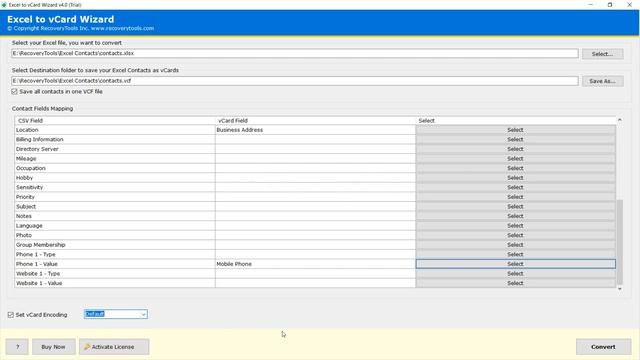Click Select button for Photo row
Image resolution: width=640 pixels, height=360 pixels.
516,236
